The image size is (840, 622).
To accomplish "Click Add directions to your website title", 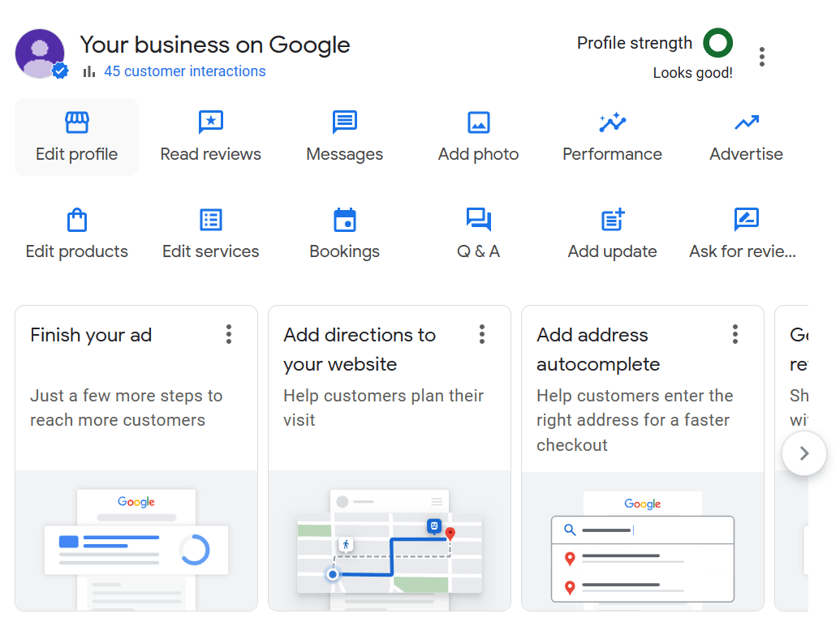I will coord(360,350).
